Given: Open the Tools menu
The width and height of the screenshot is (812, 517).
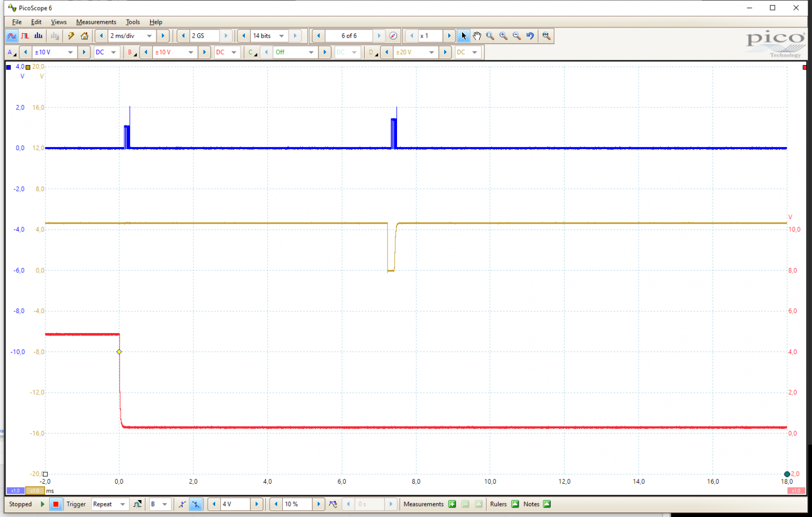Looking at the screenshot, I should pos(132,22).
